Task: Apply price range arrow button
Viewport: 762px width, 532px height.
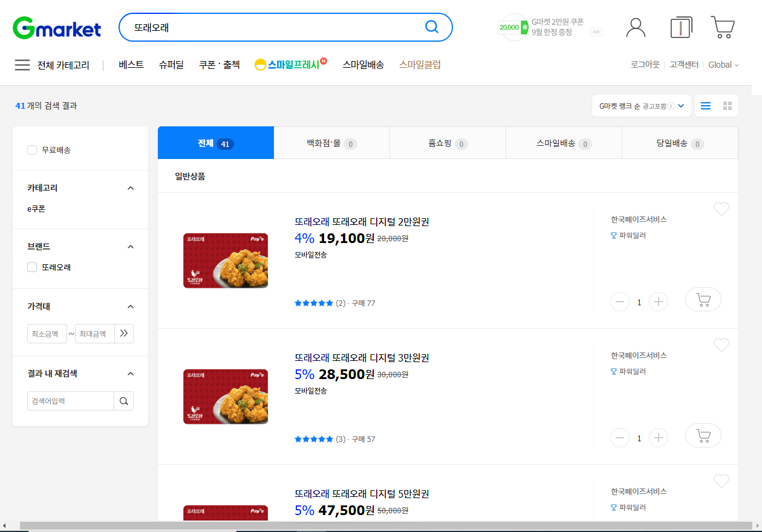Action: (124, 334)
